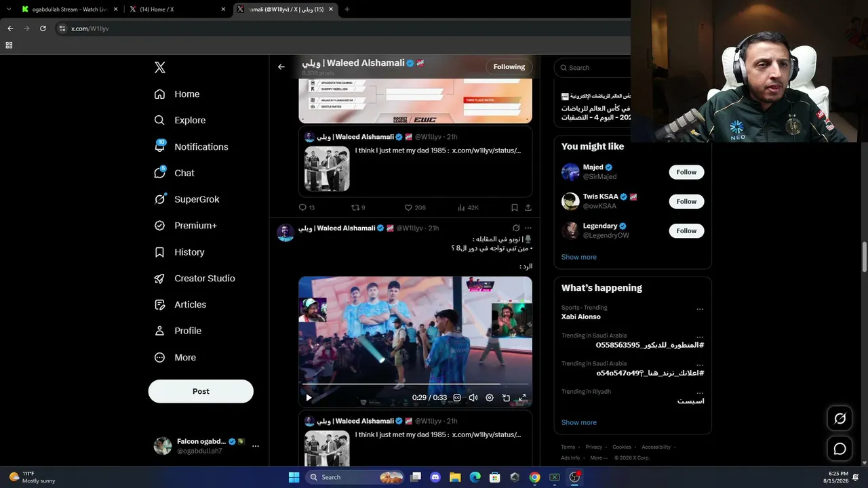
Task: Share the post with 206 likes
Action: click(528, 207)
